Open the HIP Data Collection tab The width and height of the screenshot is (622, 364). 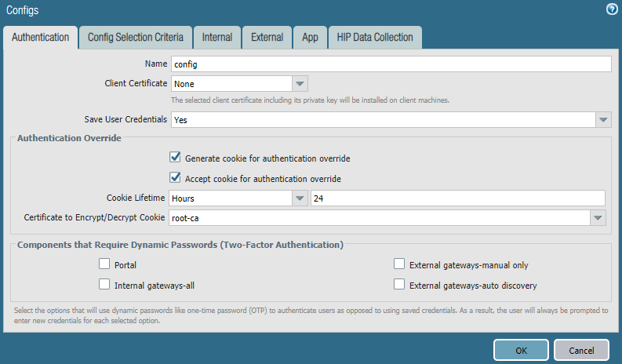pyautogui.click(x=375, y=37)
